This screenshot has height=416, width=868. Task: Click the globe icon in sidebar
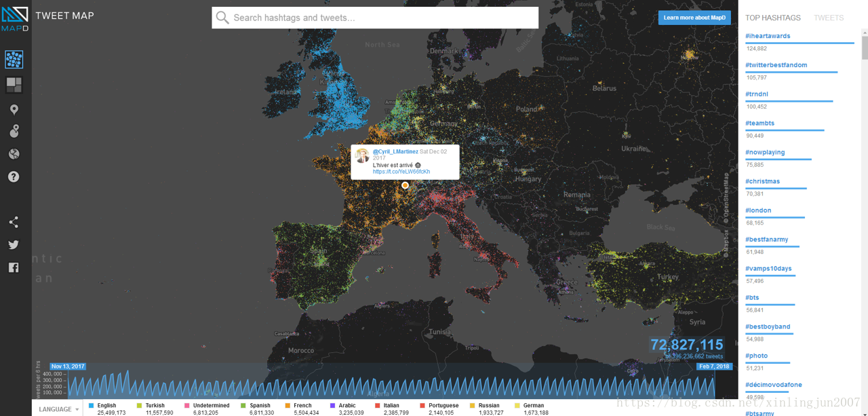point(14,154)
